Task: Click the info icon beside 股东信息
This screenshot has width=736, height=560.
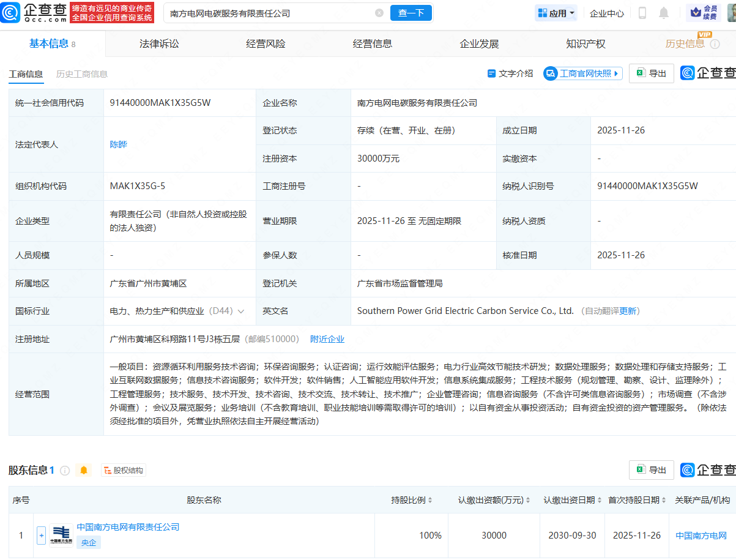Action: point(65,470)
